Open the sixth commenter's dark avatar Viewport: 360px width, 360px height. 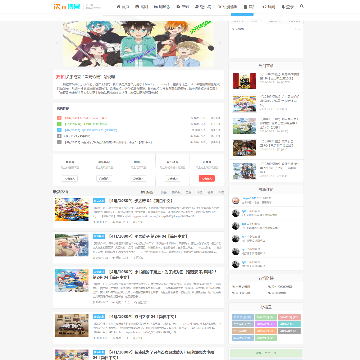[x=236, y=264]
